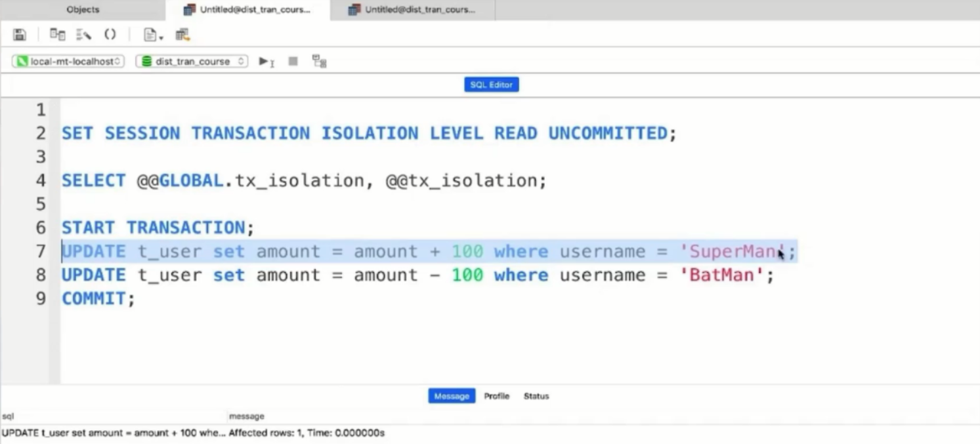Switch to the Objects tab
Viewport: 980px width, 444px height.
click(x=83, y=10)
